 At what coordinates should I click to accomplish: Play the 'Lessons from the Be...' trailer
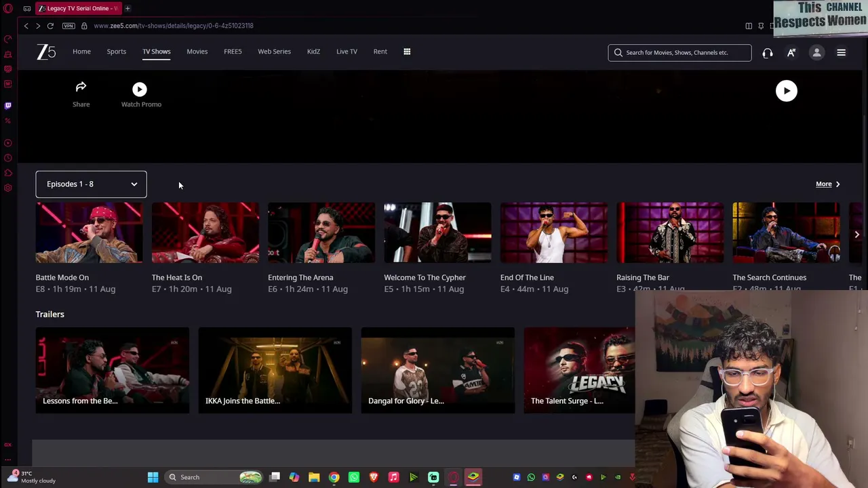tap(113, 371)
